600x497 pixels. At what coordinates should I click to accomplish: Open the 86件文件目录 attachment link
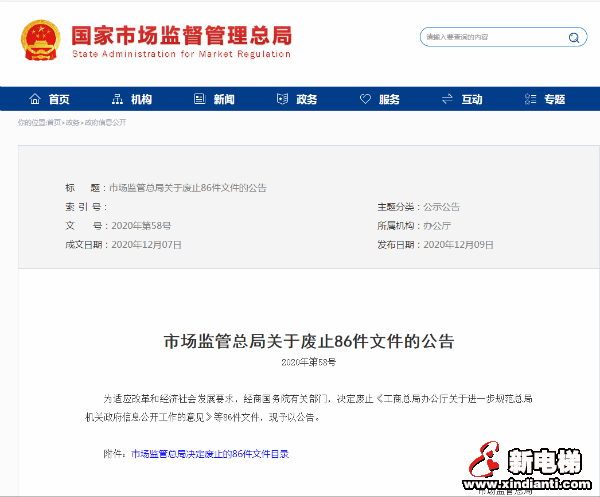(x=210, y=453)
